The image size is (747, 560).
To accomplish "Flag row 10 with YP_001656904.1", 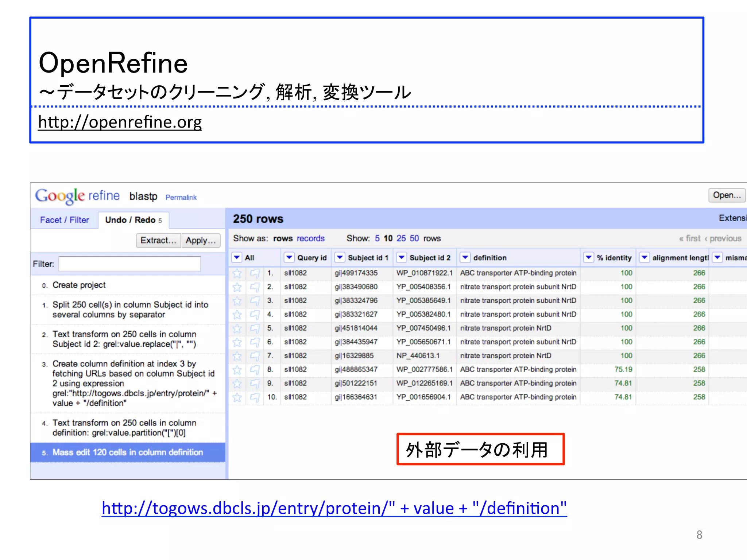I will click(x=255, y=397).
